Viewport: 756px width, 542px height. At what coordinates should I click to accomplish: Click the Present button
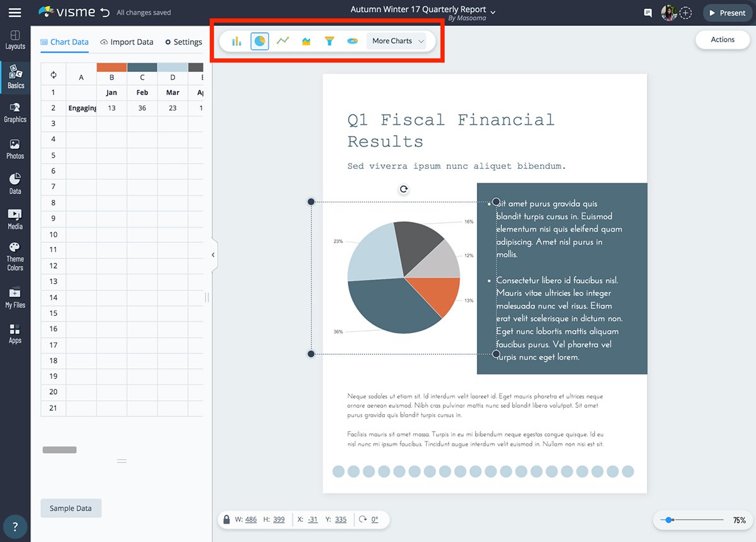728,13
